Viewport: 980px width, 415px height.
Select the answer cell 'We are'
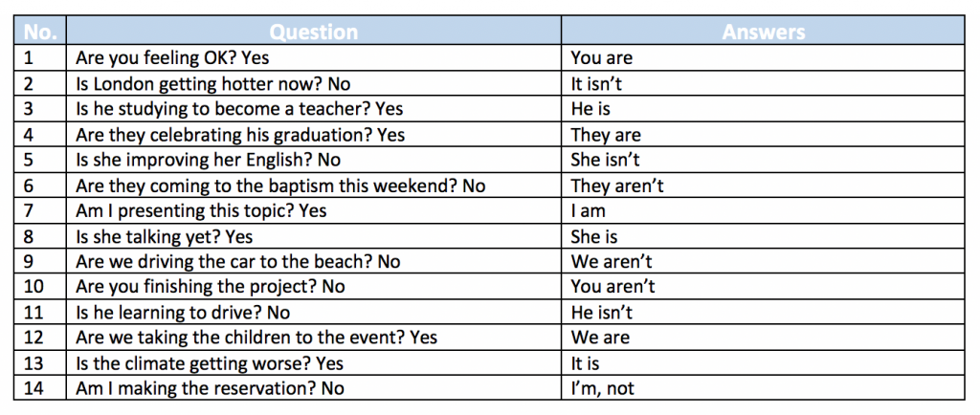pyautogui.click(x=763, y=338)
